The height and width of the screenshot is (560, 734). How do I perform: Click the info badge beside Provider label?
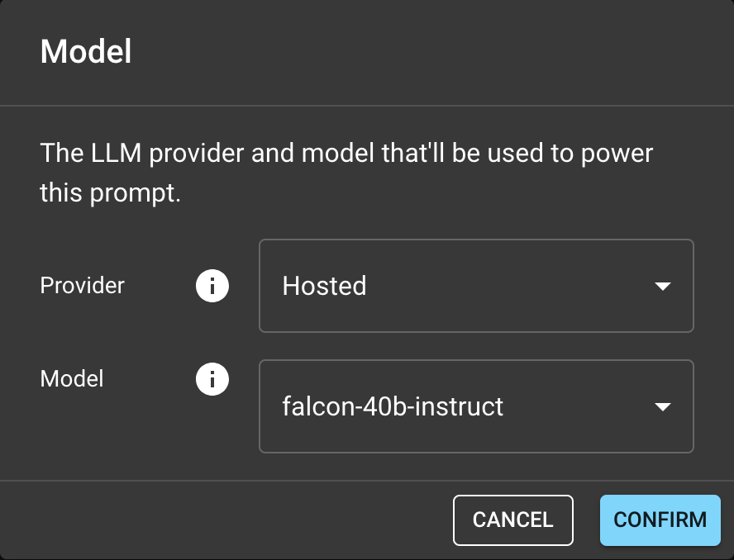tap(212, 286)
